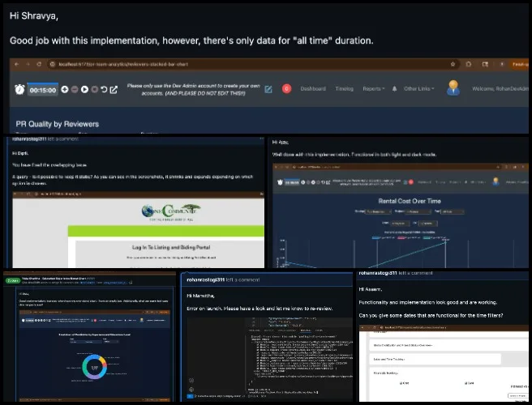Expand the Other Links dropdown
This screenshot has width=532, height=405.
pyautogui.click(x=419, y=89)
